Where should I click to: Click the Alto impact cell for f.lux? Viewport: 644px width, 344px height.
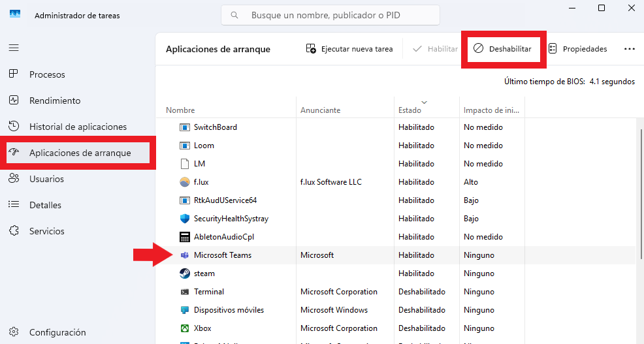(x=471, y=182)
